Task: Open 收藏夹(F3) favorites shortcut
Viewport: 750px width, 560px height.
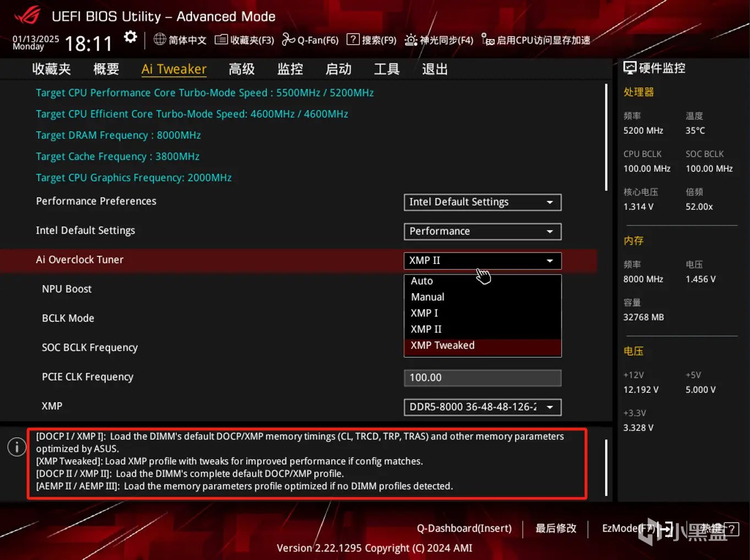Action: 244,40
